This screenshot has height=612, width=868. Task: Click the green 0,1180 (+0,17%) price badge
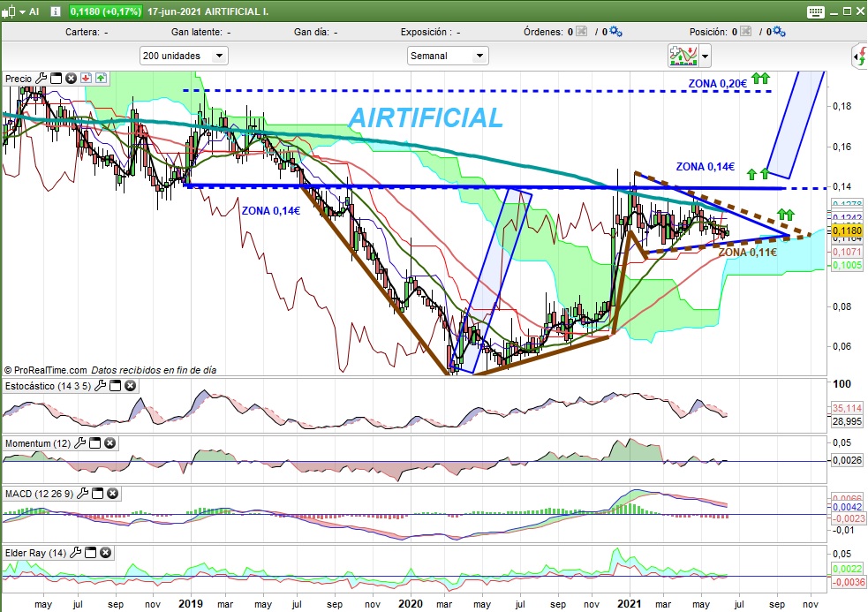(x=105, y=11)
